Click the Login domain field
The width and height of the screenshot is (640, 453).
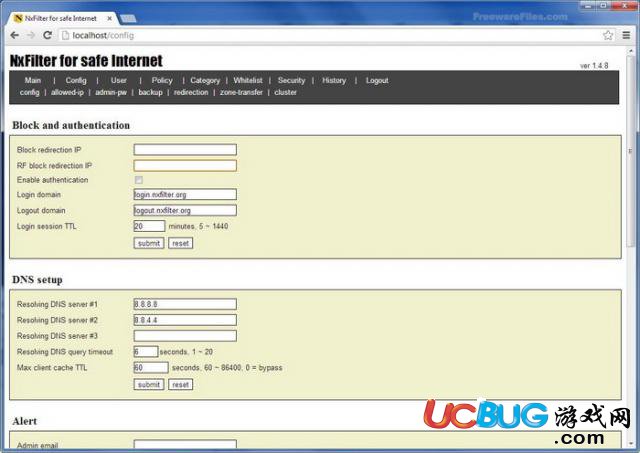coord(185,194)
